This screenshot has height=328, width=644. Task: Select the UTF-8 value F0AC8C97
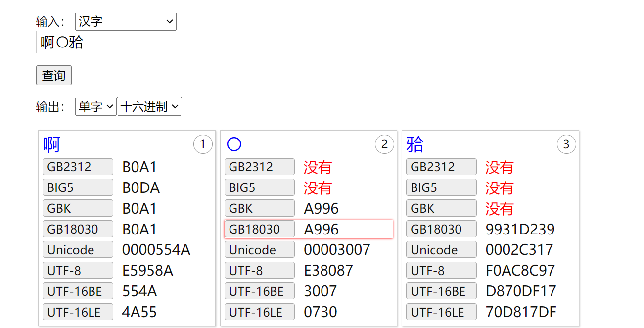(x=520, y=271)
